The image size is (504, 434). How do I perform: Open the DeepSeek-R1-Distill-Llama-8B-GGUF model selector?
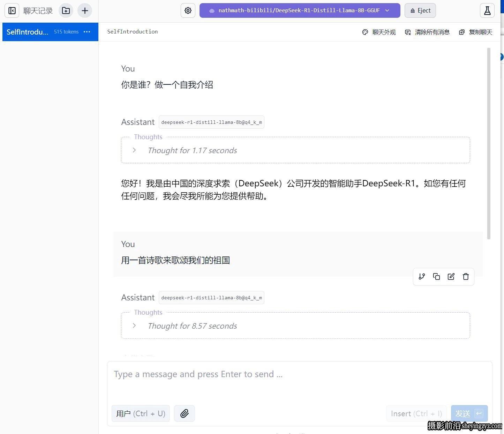tap(300, 10)
